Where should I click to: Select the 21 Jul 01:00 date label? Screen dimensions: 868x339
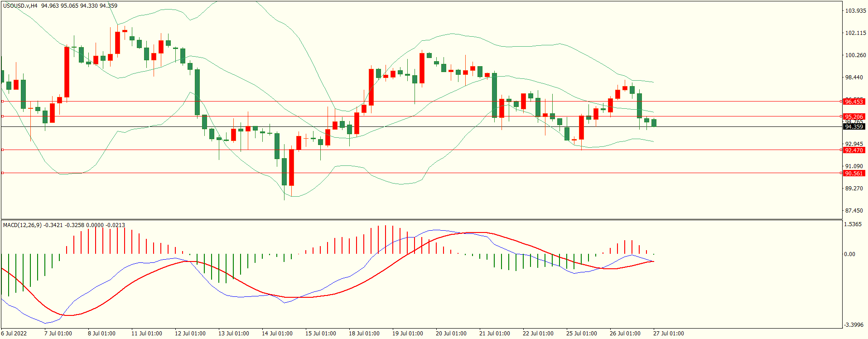pos(494,334)
